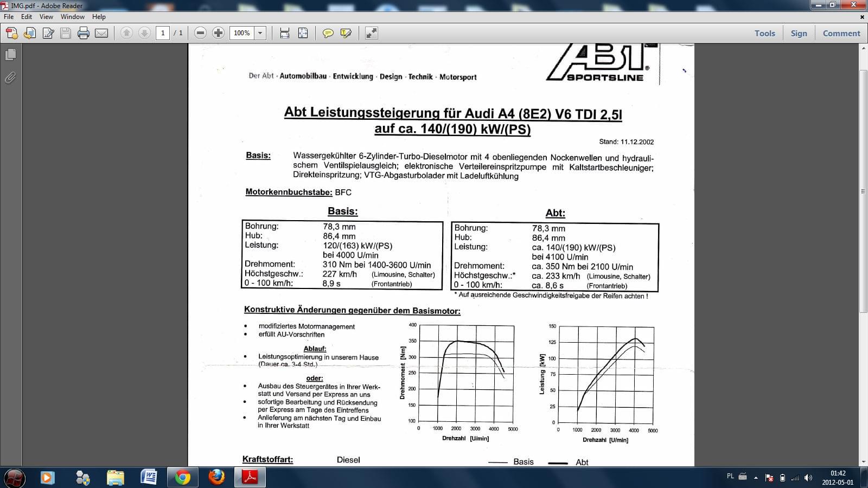Image resolution: width=868 pixels, height=488 pixels.
Task: Open Windows Explorer folder taskbar icon
Action: click(116, 478)
